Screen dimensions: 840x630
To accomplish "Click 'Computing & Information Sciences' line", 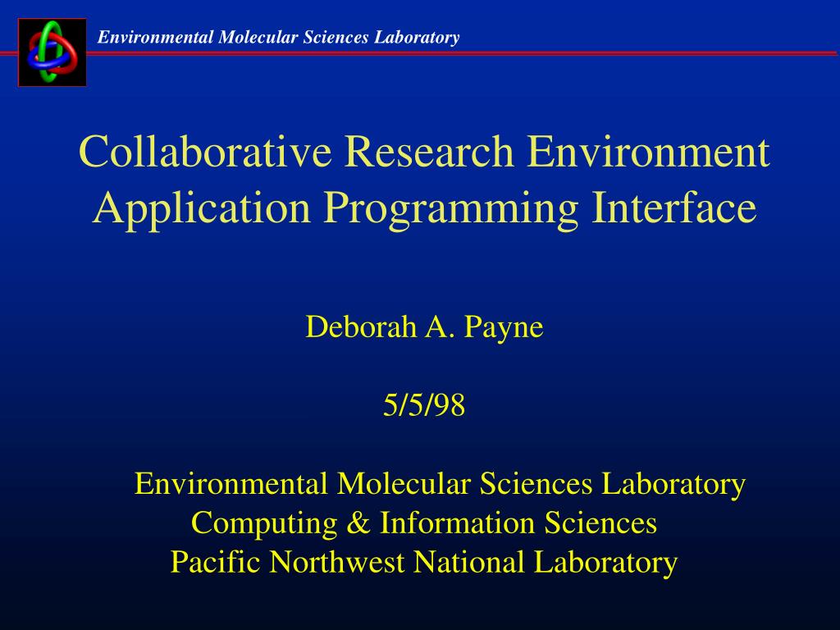I will pos(424,523).
